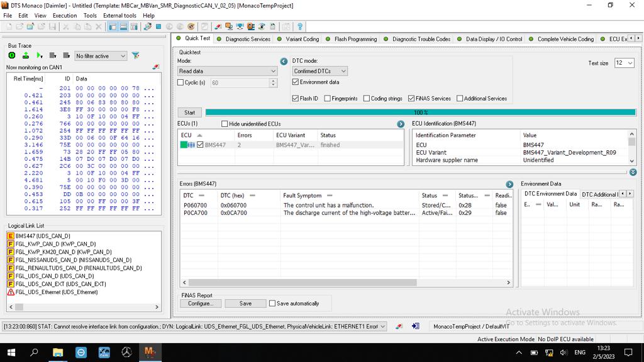Show more Environment Data tabs right arrow
This screenshot has width=644, height=362.
coord(630,194)
